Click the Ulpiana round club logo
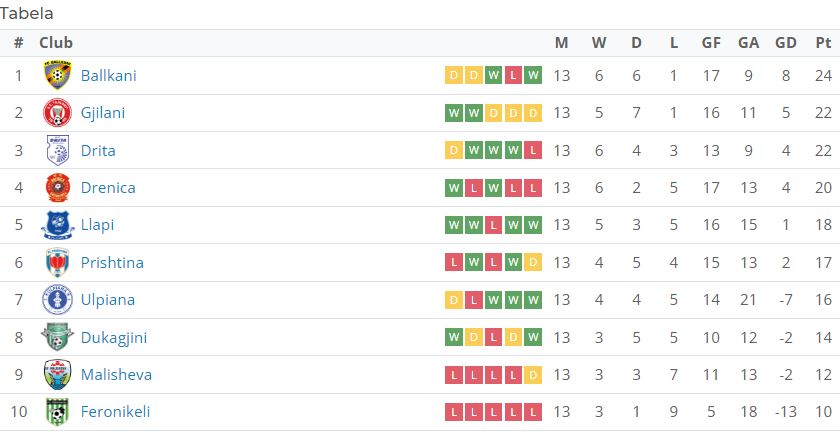Viewport: 840px width, 433px height. [x=57, y=300]
